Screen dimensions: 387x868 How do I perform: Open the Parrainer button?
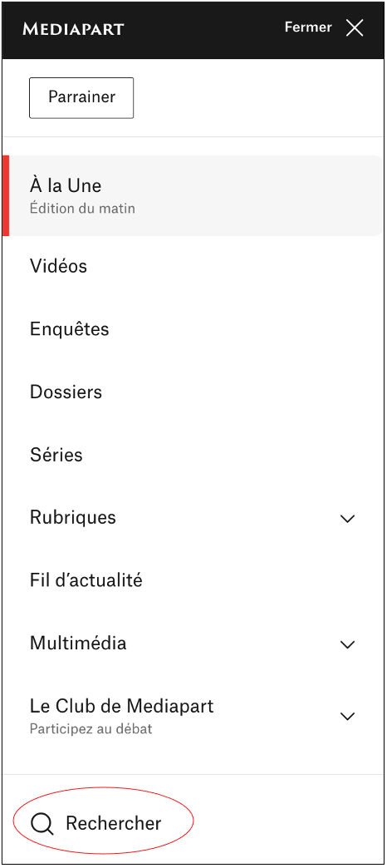tap(81, 97)
